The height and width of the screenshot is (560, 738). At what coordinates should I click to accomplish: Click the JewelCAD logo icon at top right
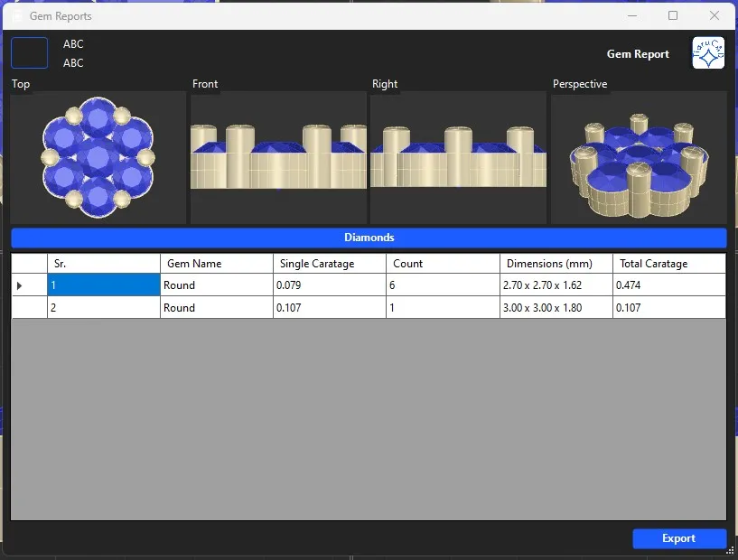(708, 53)
